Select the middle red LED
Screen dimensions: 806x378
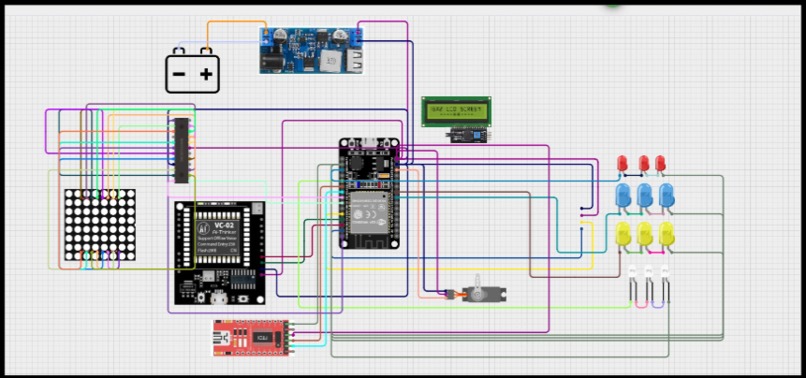644,164
